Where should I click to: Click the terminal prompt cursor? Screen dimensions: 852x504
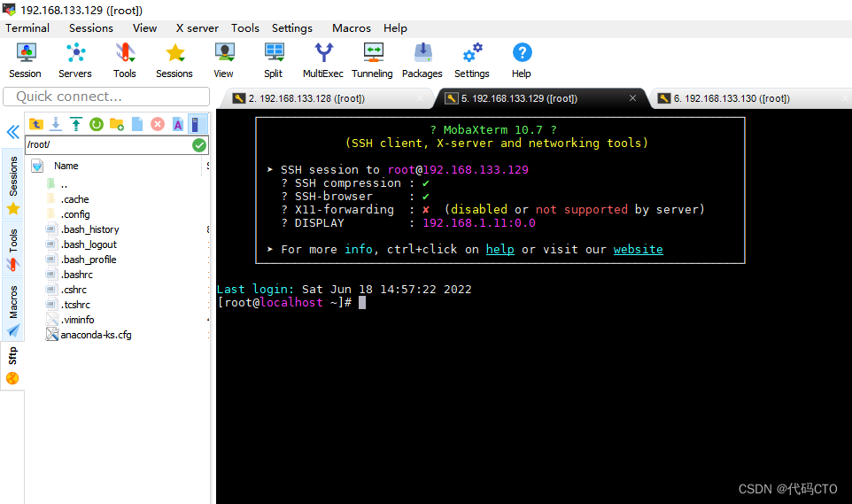tap(362, 303)
